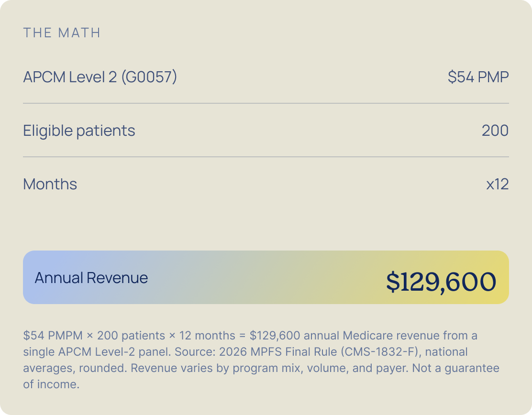Select the $54 PMPM formula text

tap(53, 335)
